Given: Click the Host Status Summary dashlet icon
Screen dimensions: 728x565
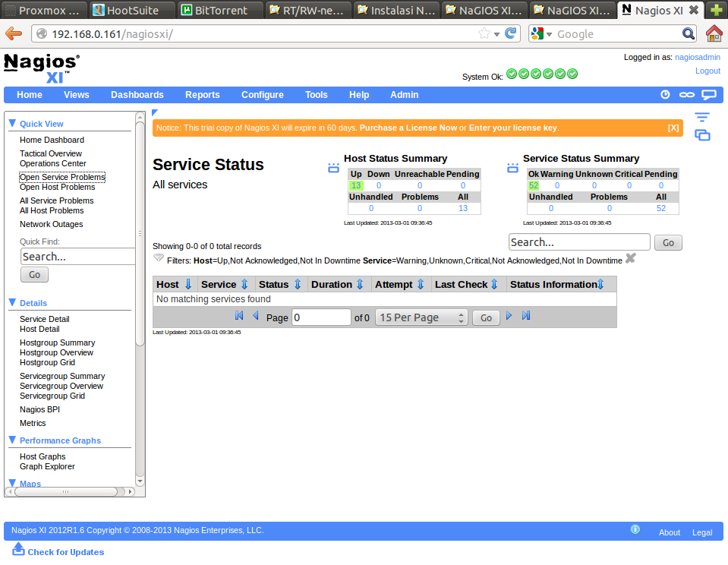Looking at the screenshot, I should (333, 168).
